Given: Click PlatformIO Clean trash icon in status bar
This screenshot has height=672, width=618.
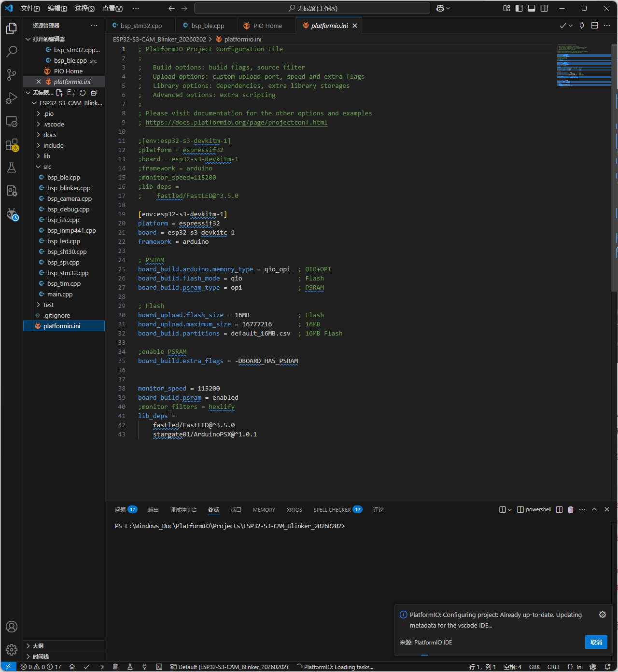Looking at the screenshot, I should coord(115,667).
